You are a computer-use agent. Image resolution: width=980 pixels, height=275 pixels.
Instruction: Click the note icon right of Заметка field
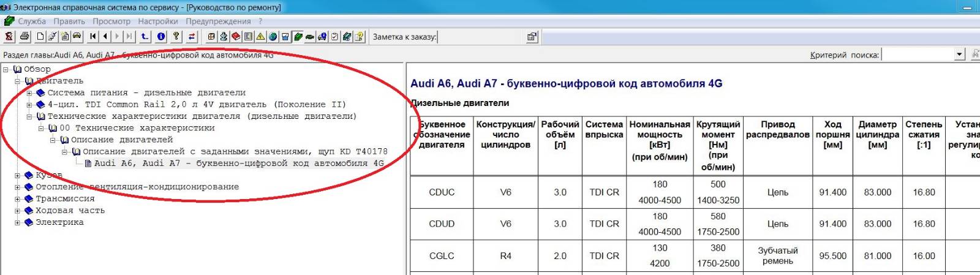coord(532,37)
